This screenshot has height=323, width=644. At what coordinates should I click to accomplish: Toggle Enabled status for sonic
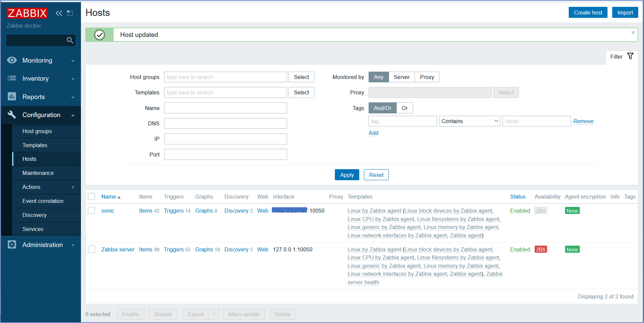pyautogui.click(x=520, y=211)
